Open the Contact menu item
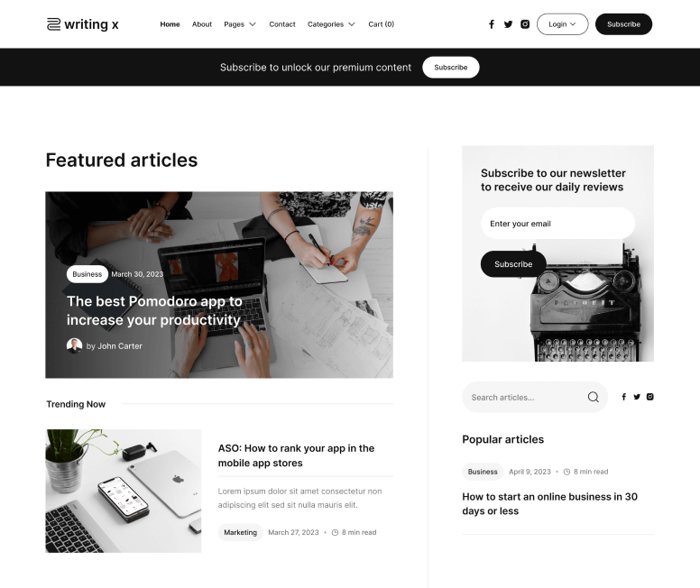Viewport: 700px width, 588px height. (x=282, y=24)
